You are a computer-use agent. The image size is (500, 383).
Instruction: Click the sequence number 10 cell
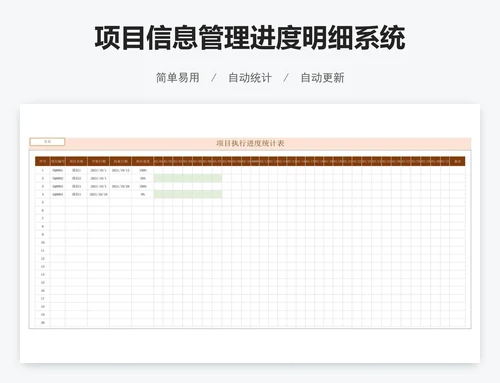(43, 242)
